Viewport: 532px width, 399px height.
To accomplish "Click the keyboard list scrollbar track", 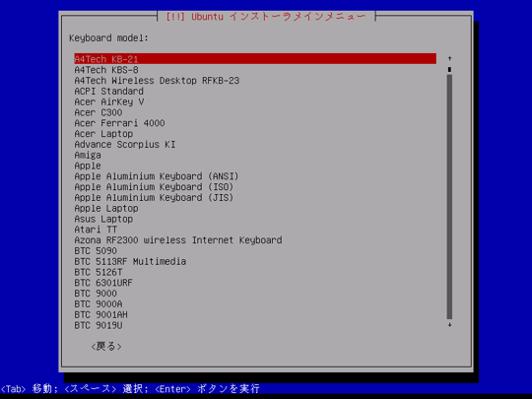I will [449, 197].
